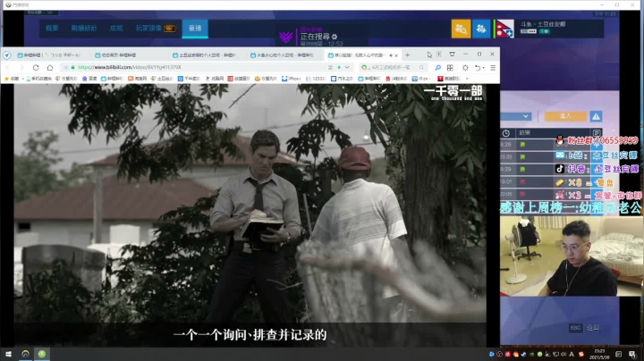644x361 pixels.
Task: Open the grid apps icon in browser toolbar
Action: point(450,68)
